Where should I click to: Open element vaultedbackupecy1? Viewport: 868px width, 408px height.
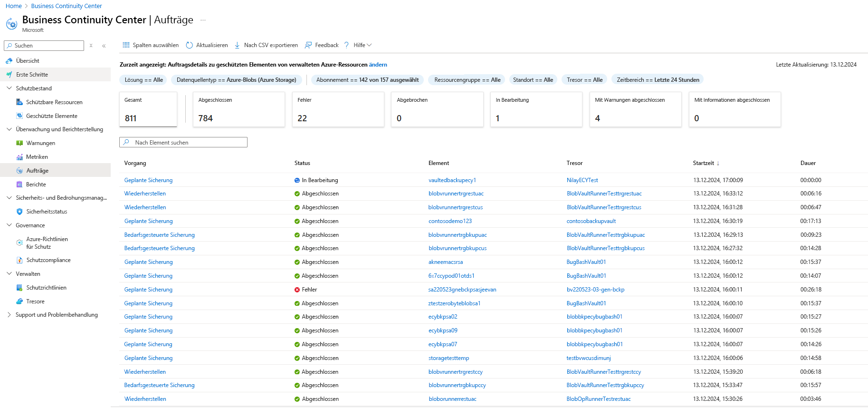452,180
